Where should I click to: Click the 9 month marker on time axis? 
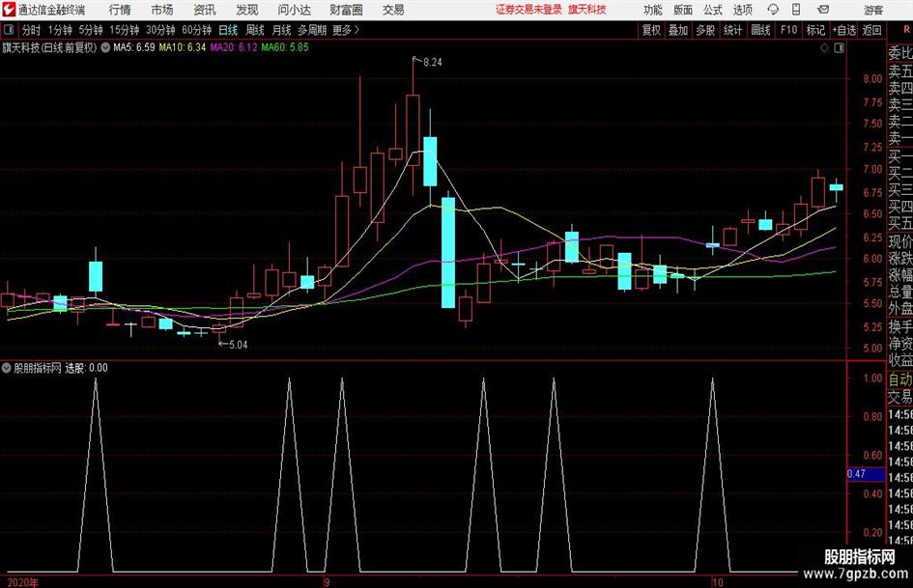point(327,582)
